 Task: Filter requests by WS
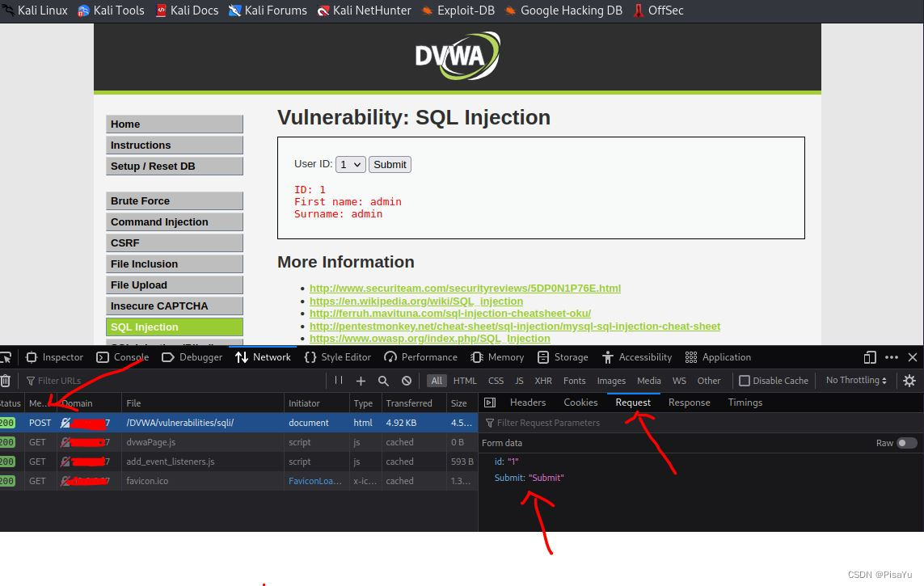[679, 381]
